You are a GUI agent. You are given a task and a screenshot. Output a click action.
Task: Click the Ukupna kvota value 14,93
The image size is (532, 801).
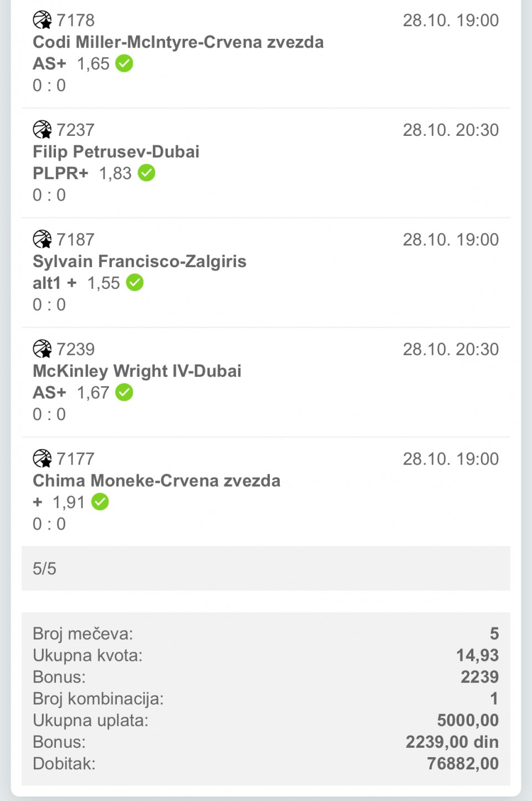pos(477,655)
